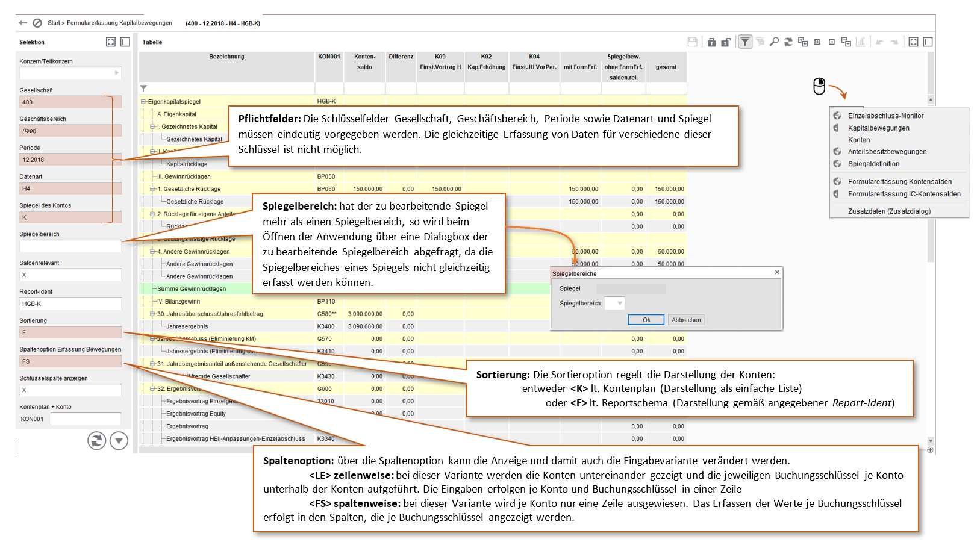The width and height of the screenshot is (980, 551).
Task: Click the Datenart field showing H4
Action: 70,188
